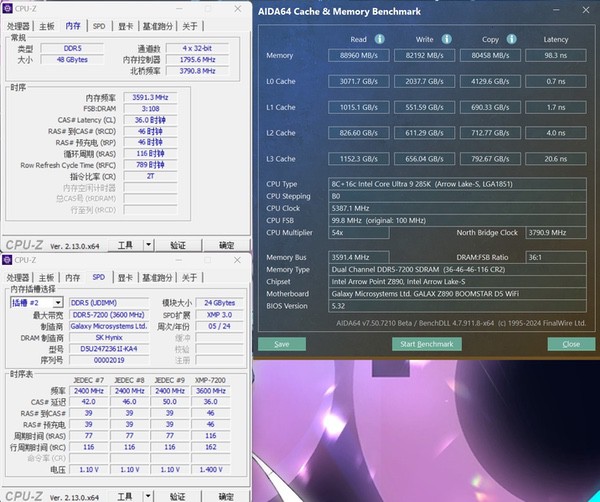
Task: Click the XMP 3.0 SPD extension value
Action: (x=219, y=315)
